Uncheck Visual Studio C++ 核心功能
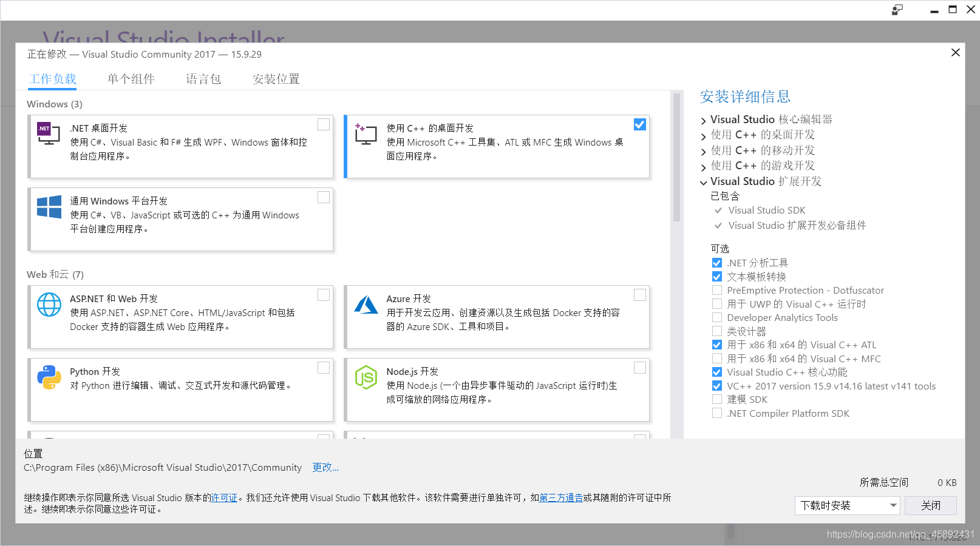Screen dimensions: 980x546 (x=717, y=372)
